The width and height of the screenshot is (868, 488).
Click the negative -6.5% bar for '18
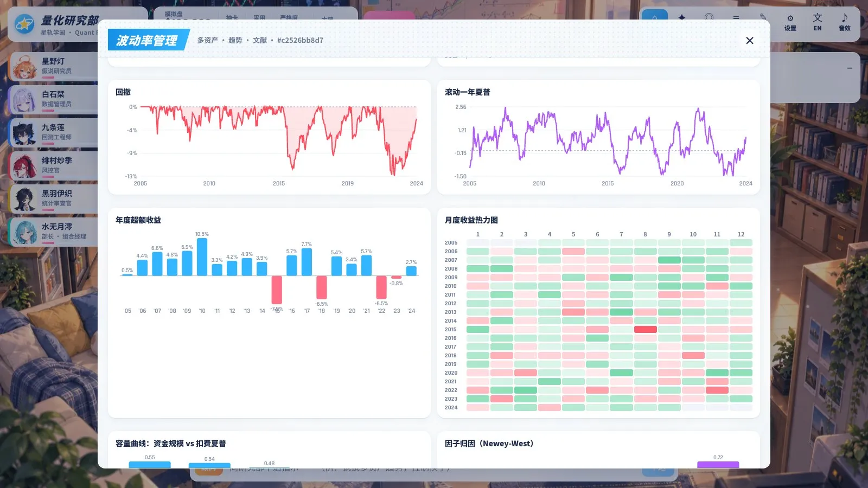(322, 287)
